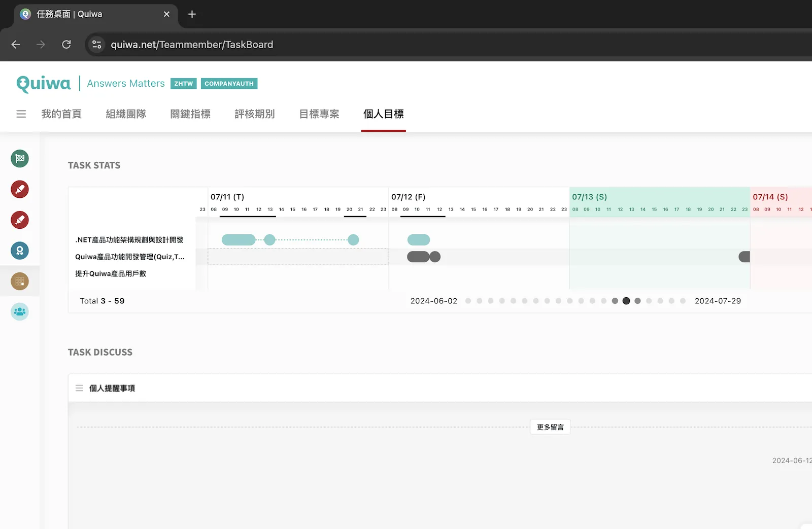Select the 任務桌面 | Quiwa browser tab

(96, 14)
